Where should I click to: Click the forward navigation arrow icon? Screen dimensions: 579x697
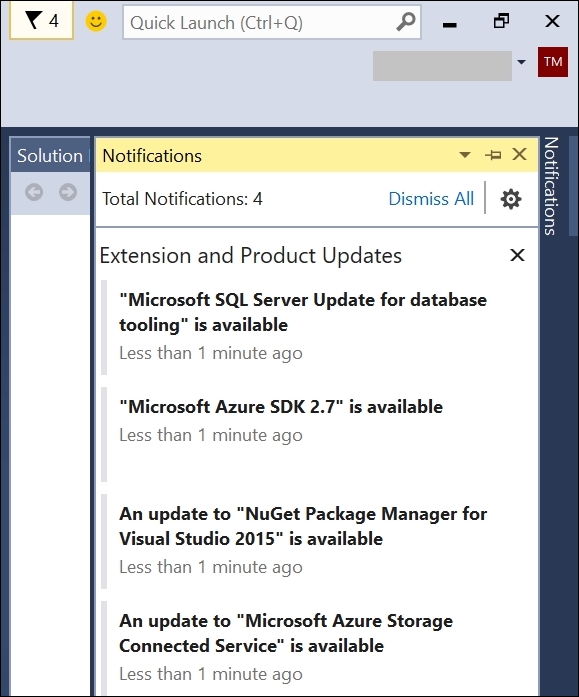click(68, 192)
